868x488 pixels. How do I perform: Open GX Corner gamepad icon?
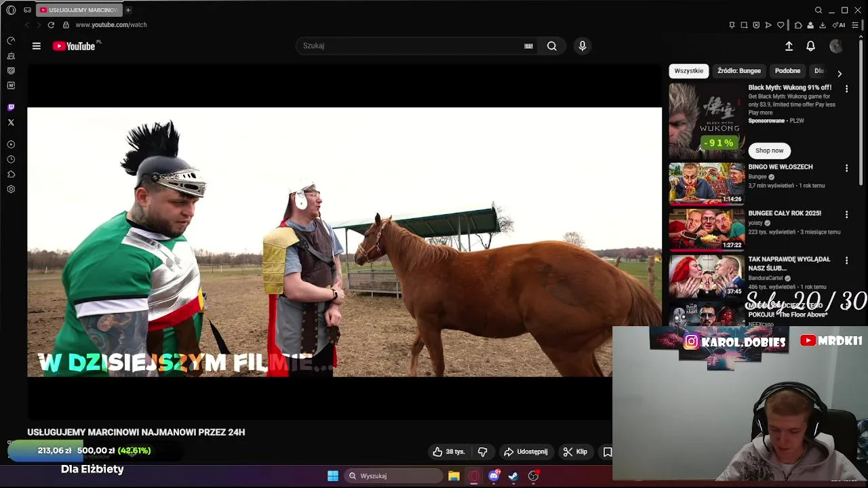[27, 10]
